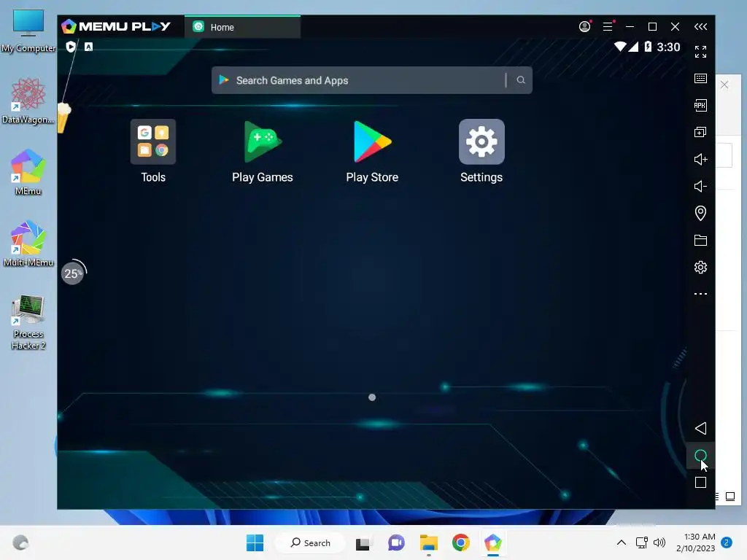Open the volume tray icon
This screenshot has height=560, width=747.
659,542
